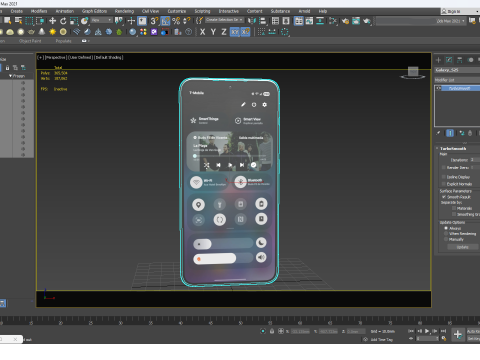This screenshot has height=360, width=480.
Task: Enable Separate by Materials checkbox
Action: click(x=454, y=208)
